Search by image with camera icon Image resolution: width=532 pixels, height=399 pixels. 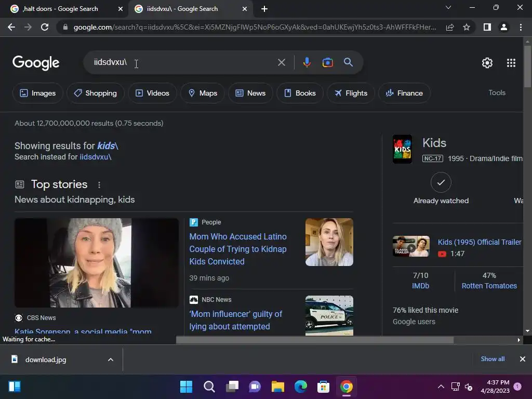[327, 62]
